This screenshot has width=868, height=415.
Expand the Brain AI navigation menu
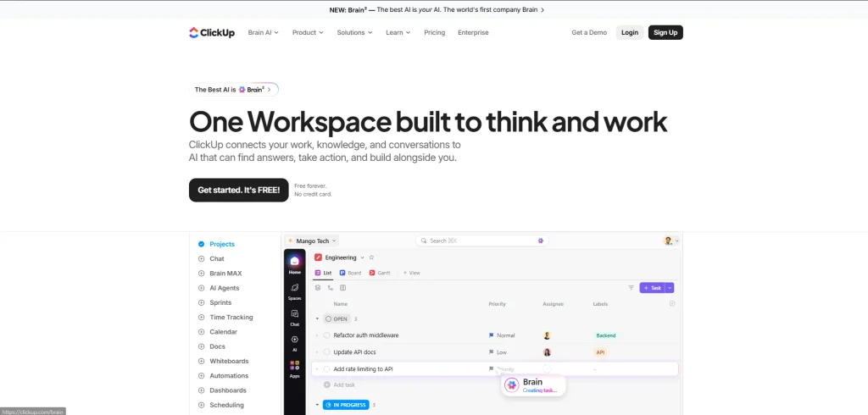tap(264, 33)
